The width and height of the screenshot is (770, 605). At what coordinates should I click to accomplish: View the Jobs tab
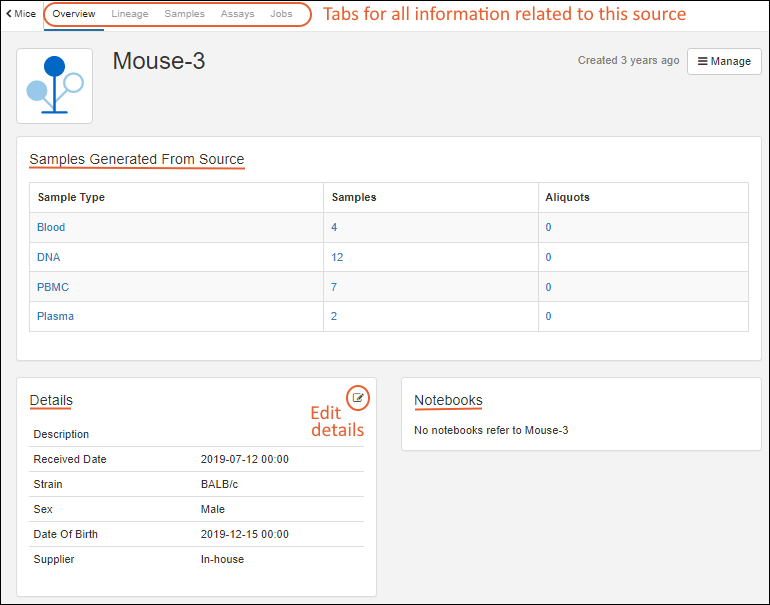tap(281, 14)
